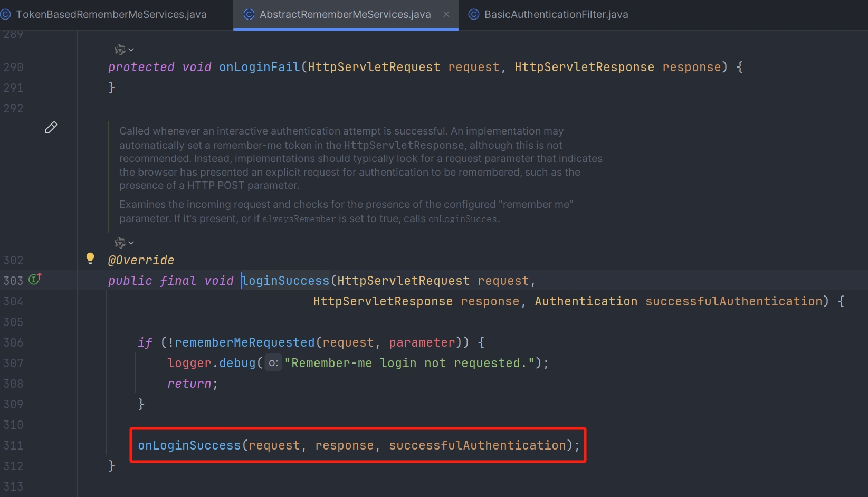868x497 pixels.
Task: Click the pencil icon to edit the doc comment
Action: point(51,128)
